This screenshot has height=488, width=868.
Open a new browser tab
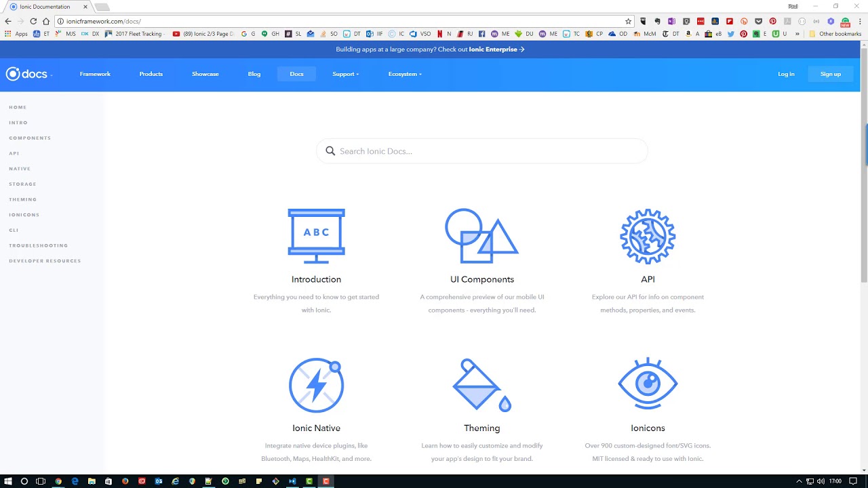point(102,7)
